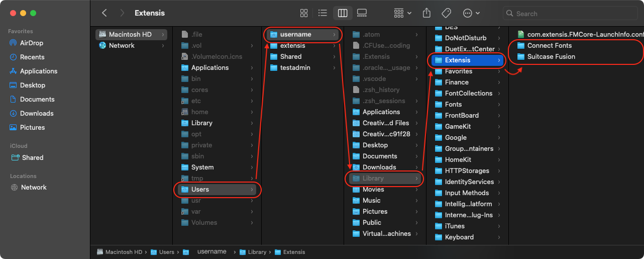
Task: Expand Input Methods with its chevron
Action: pyautogui.click(x=499, y=193)
